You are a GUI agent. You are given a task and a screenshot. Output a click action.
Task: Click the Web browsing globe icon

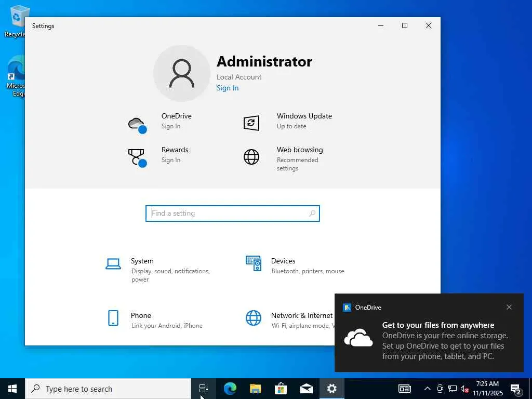click(251, 157)
